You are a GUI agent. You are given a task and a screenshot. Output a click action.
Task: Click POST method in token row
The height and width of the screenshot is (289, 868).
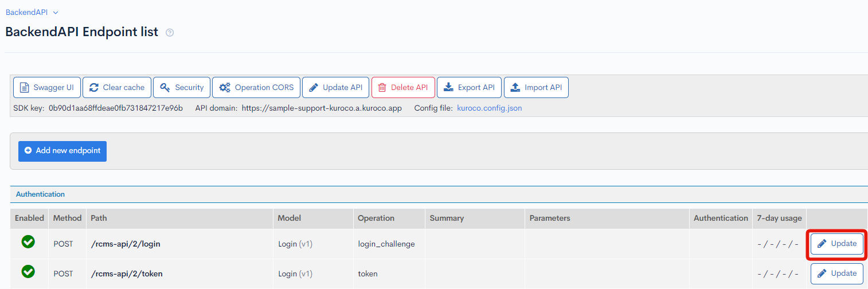[64, 274]
